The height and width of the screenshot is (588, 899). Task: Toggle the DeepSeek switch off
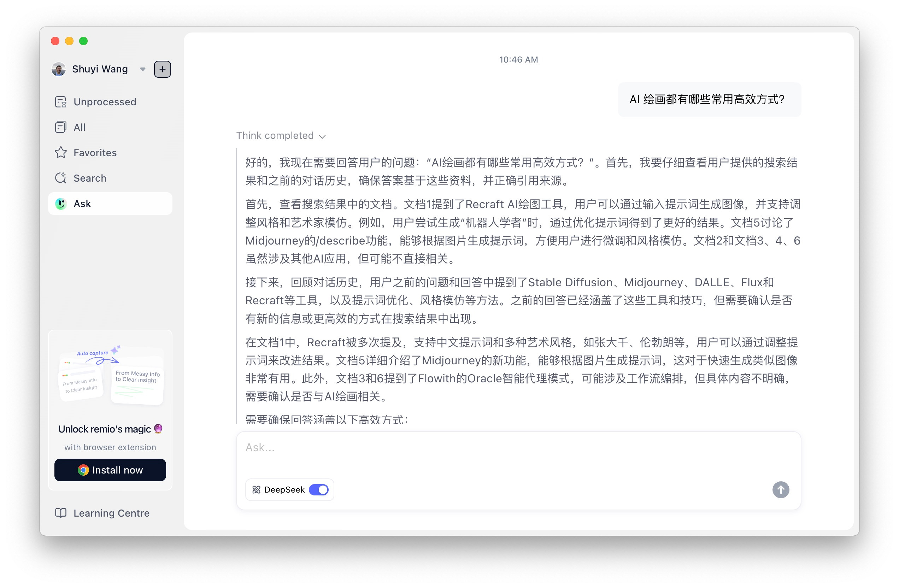[318, 489]
